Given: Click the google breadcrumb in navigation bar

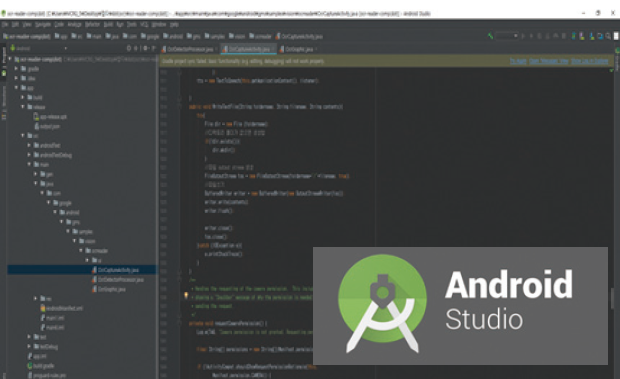Looking at the screenshot, I should click(150, 36).
